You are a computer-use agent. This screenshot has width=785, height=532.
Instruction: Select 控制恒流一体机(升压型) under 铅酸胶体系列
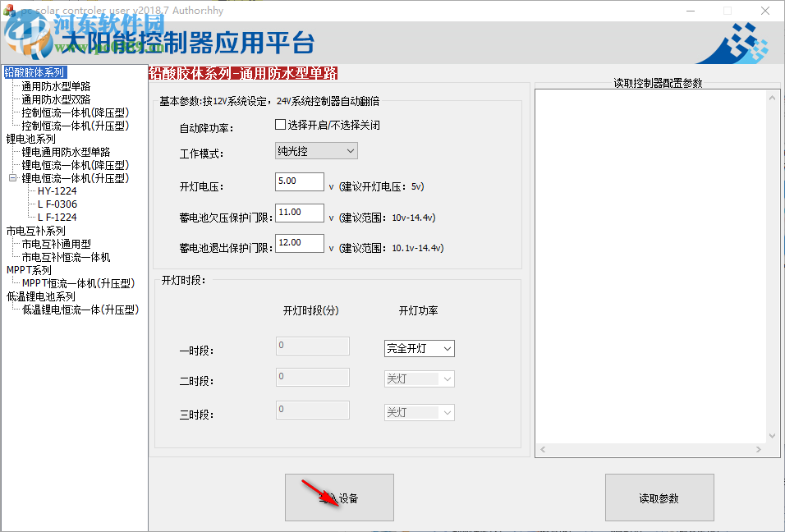point(75,126)
